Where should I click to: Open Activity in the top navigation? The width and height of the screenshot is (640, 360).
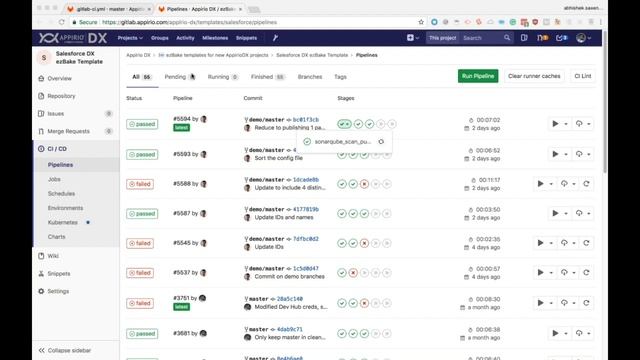(x=185, y=38)
